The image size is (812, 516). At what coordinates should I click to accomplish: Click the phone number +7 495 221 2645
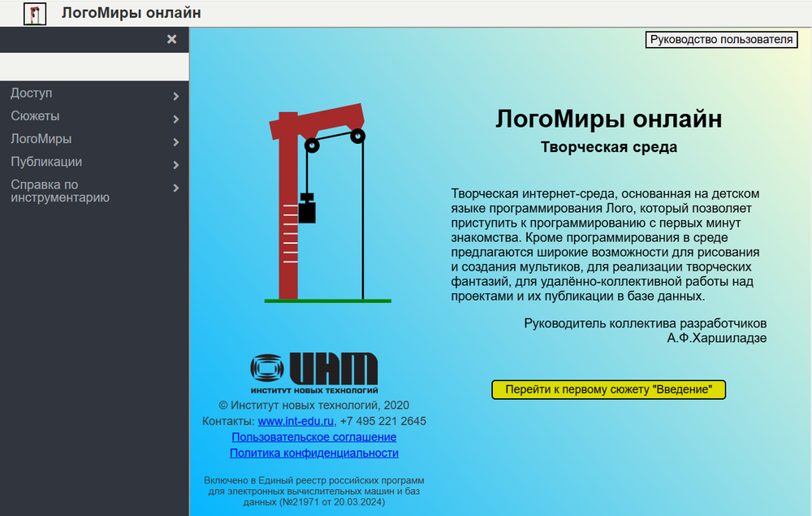click(x=383, y=421)
